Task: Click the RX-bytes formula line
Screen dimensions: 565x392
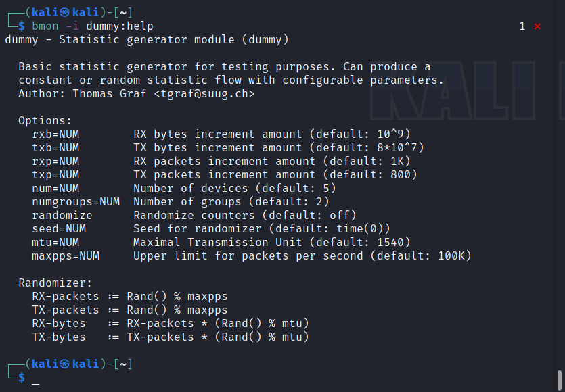Action: point(170,324)
